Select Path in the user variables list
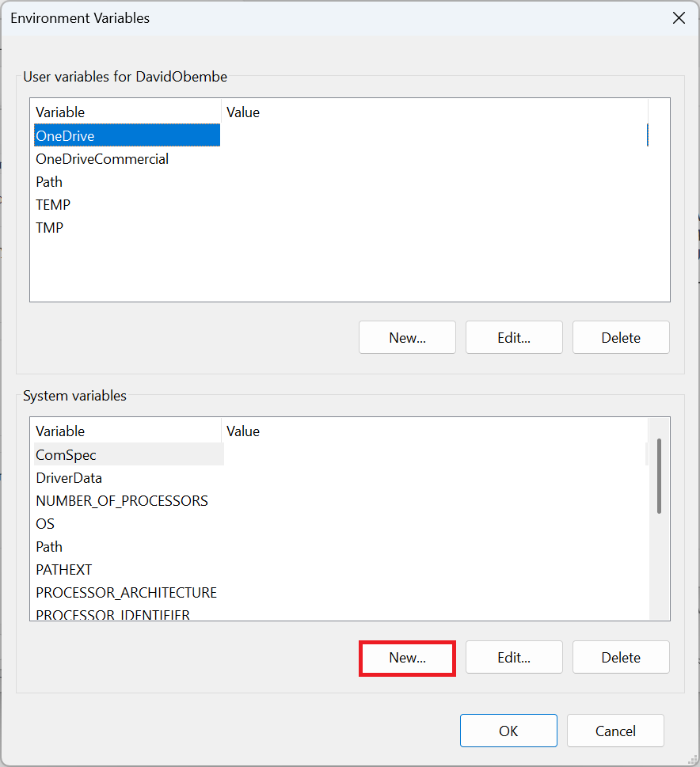The height and width of the screenshot is (767, 700). coord(49,182)
